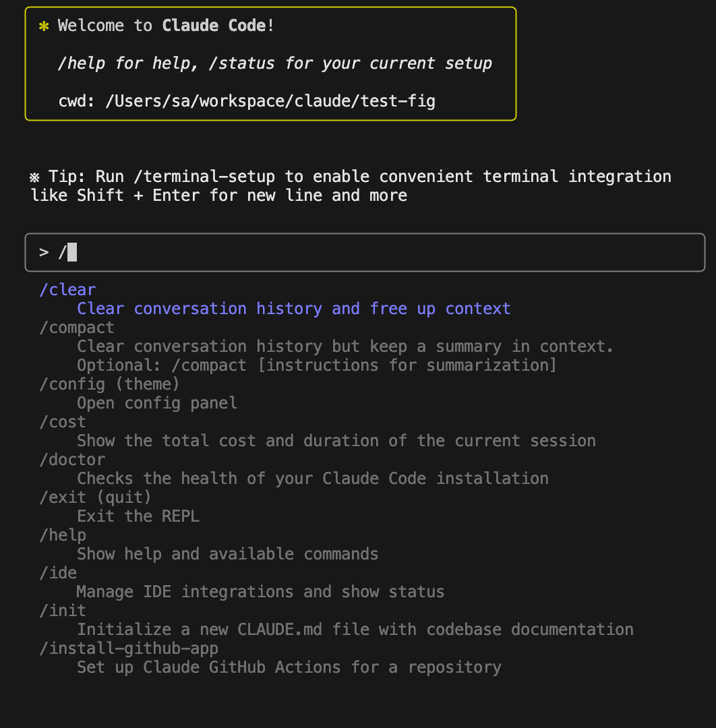This screenshot has width=716, height=728.
Task: Click 'Manage IDE integrations and show status' text
Action: pyautogui.click(x=260, y=592)
